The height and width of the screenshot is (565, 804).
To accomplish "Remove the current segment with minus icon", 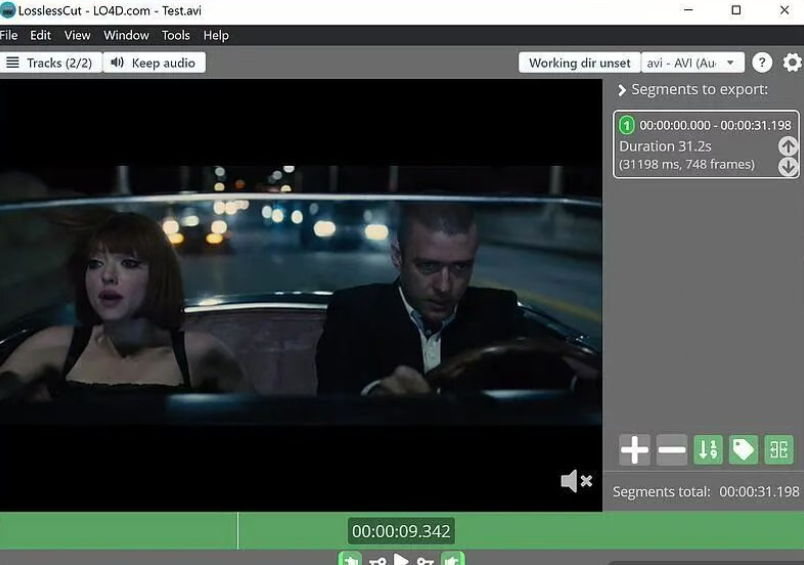I will 671,450.
